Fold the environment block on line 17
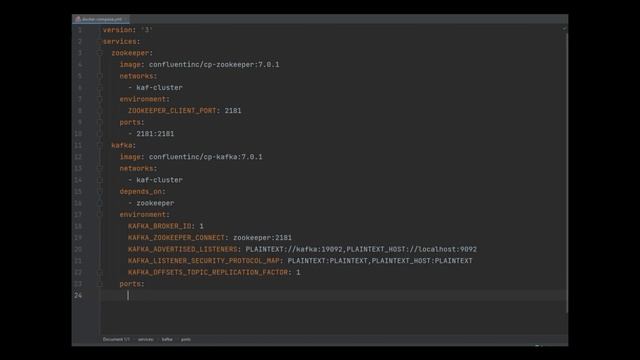The width and height of the screenshot is (640, 360). [100, 215]
